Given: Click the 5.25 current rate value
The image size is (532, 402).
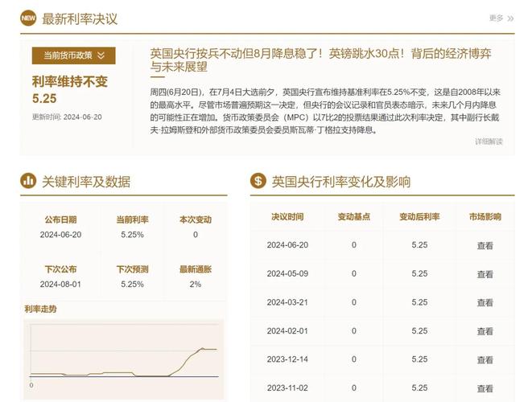Looking at the screenshot, I should pyautogui.click(x=44, y=99).
